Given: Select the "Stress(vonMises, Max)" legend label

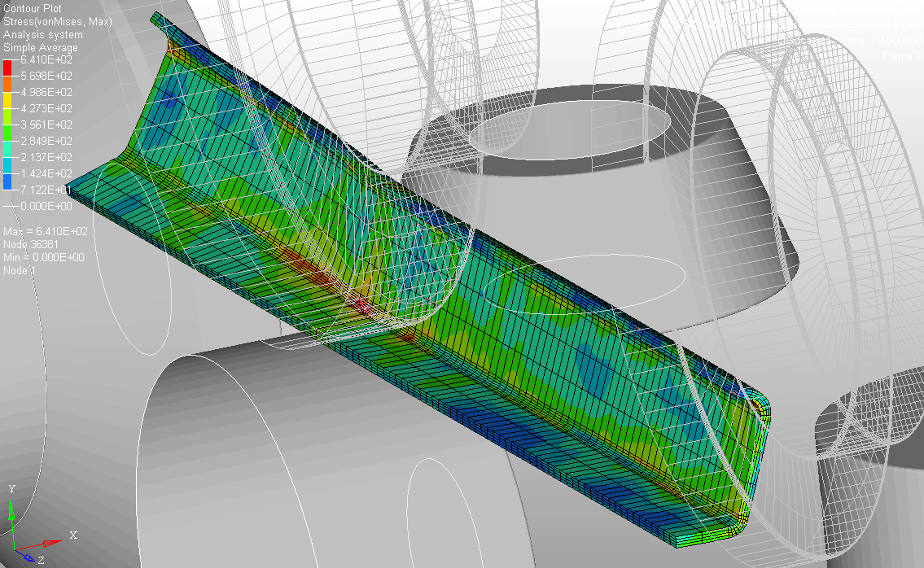Looking at the screenshot, I should click(58, 22).
